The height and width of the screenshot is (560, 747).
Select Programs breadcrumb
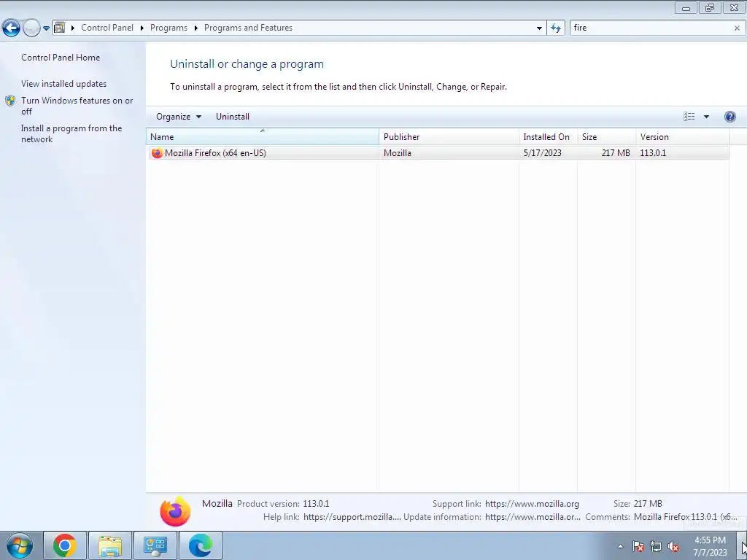(169, 28)
